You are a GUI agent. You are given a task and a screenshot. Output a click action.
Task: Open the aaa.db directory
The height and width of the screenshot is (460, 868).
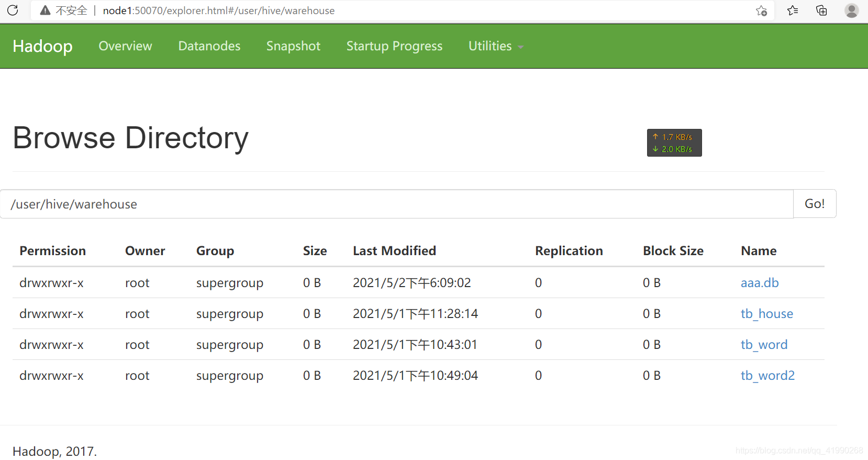760,283
